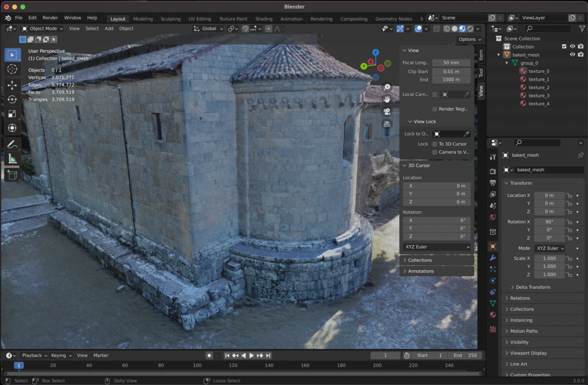The height and width of the screenshot is (385, 588).
Task: Switch orthographic perspective grid icon
Action: 387,124
